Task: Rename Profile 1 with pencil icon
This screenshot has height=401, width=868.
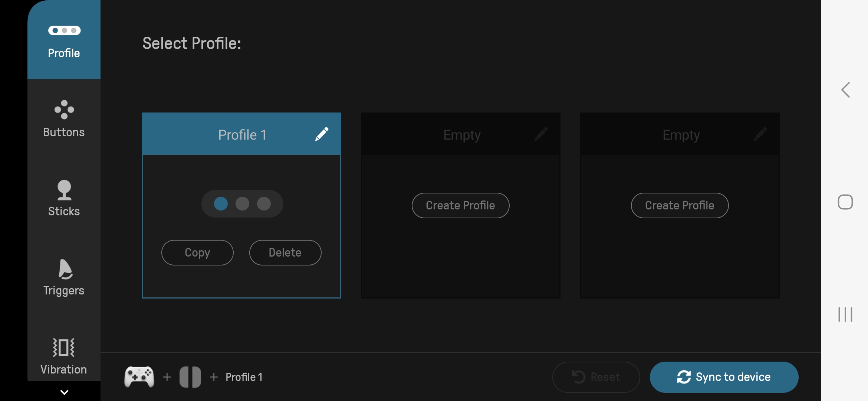Action: point(322,134)
